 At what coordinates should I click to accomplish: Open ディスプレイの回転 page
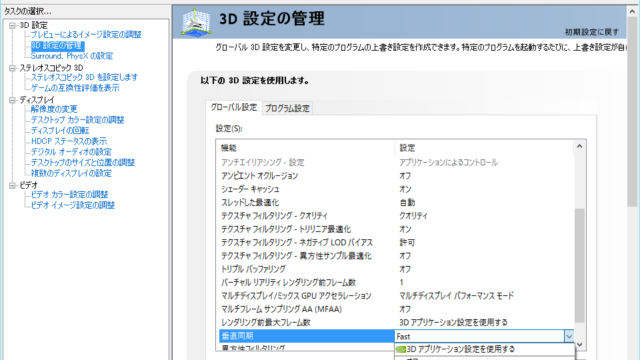[x=60, y=130]
